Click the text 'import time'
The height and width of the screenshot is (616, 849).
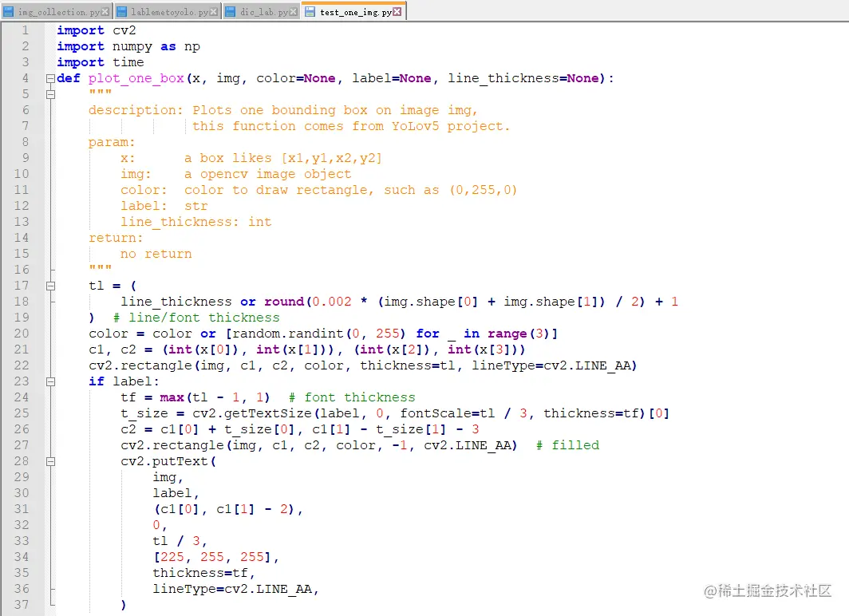click(x=101, y=62)
